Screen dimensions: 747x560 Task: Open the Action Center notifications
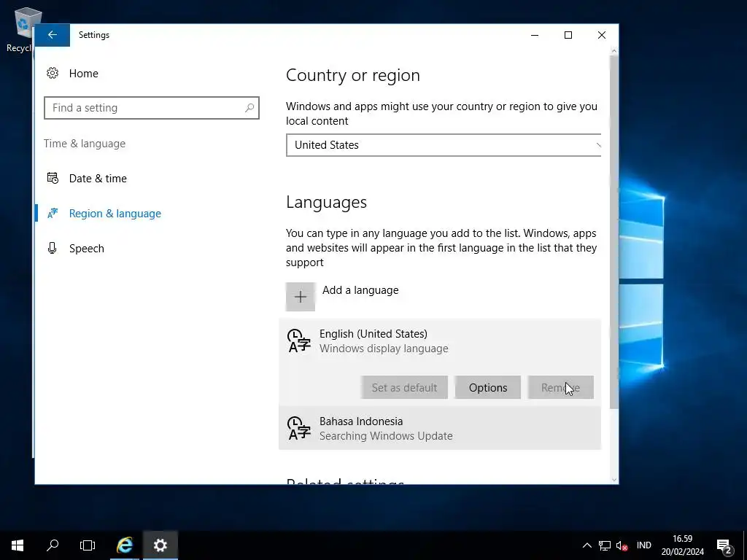click(x=724, y=546)
